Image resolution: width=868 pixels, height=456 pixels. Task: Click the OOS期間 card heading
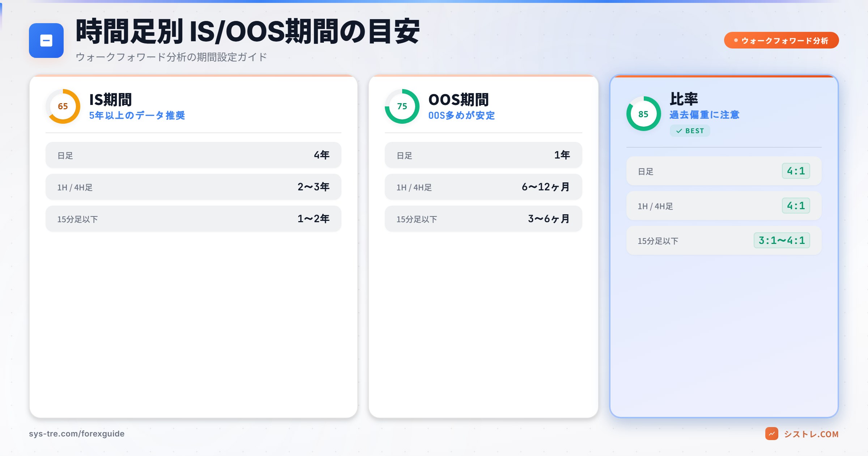click(x=459, y=100)
